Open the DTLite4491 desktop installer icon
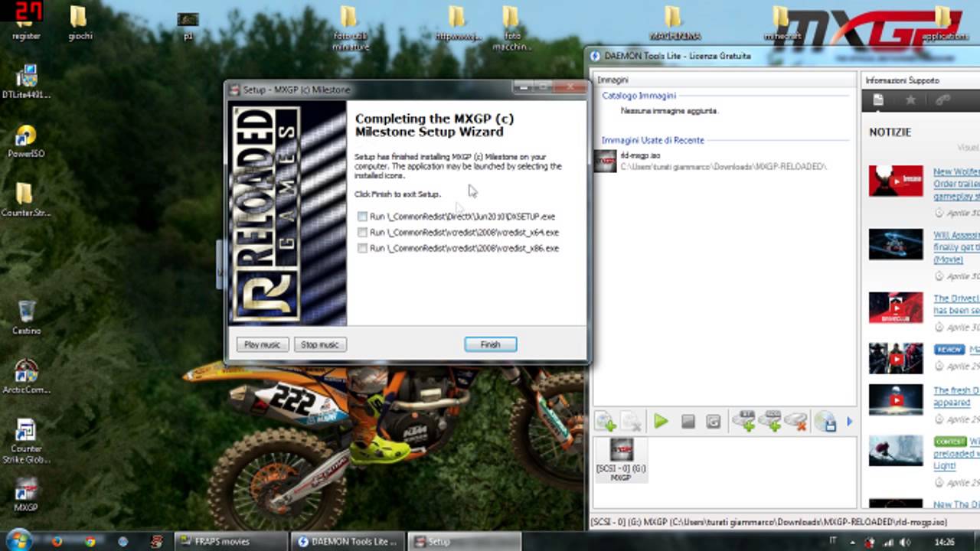This screenshot has width=980, height=551. click(x=26, y=83)
